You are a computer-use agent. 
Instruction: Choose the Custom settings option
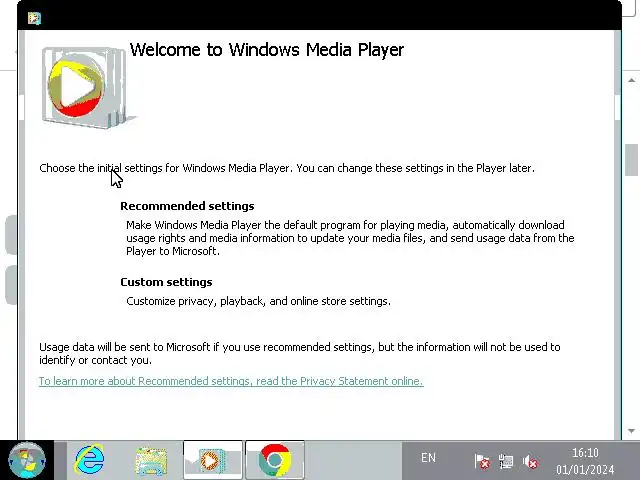[166, 282]
